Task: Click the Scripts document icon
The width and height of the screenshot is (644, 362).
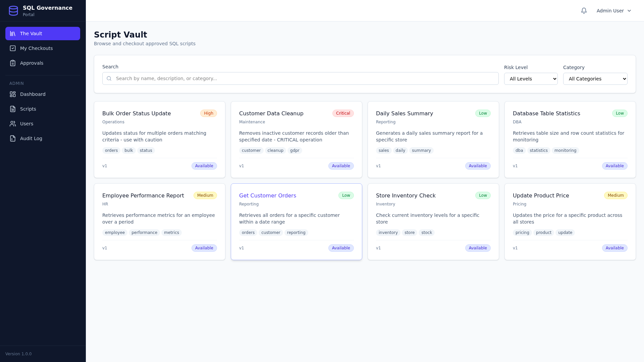Action: tap(12, 109)
